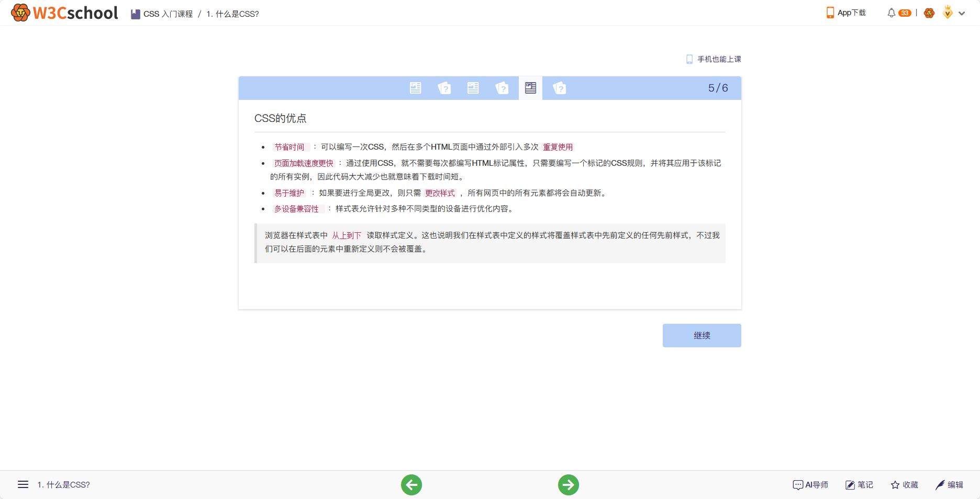Open AI导师 chat
980x499 pixels.
tap(810, 485)
